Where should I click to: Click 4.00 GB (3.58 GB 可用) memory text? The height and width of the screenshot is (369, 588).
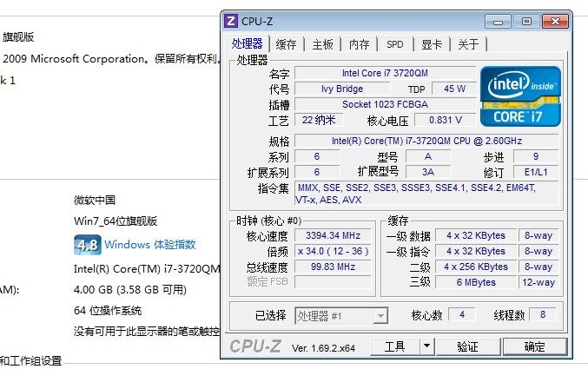coord(130,290)
